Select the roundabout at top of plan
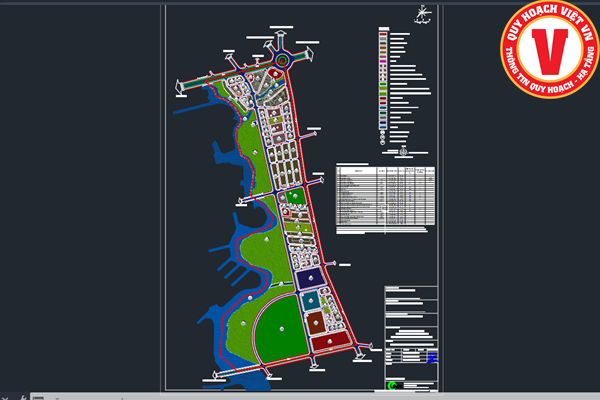Screen dimensions: 600x400 pyautogui.click(x=280, y=60)
